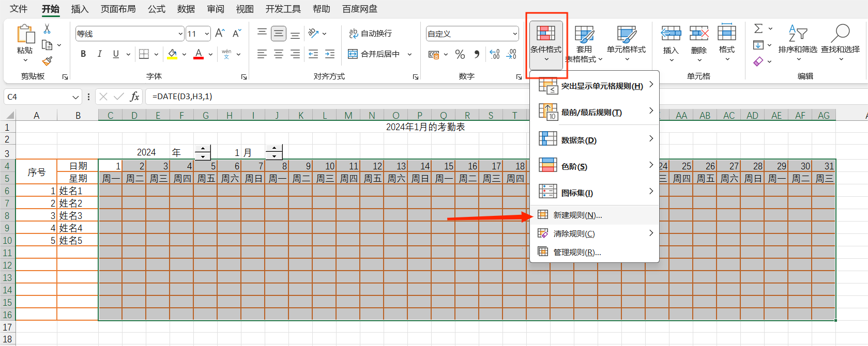868x346 pixels.
Task: Apply comma style
Action: (x=477, y=54)
